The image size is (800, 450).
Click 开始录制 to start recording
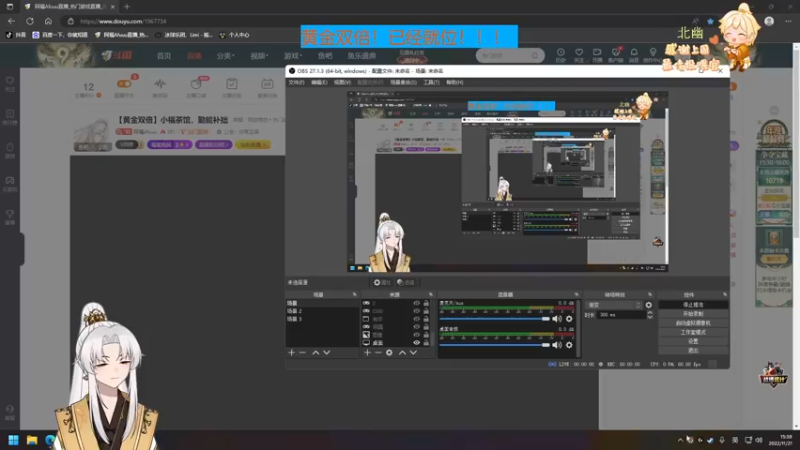(x=693, y=314)
